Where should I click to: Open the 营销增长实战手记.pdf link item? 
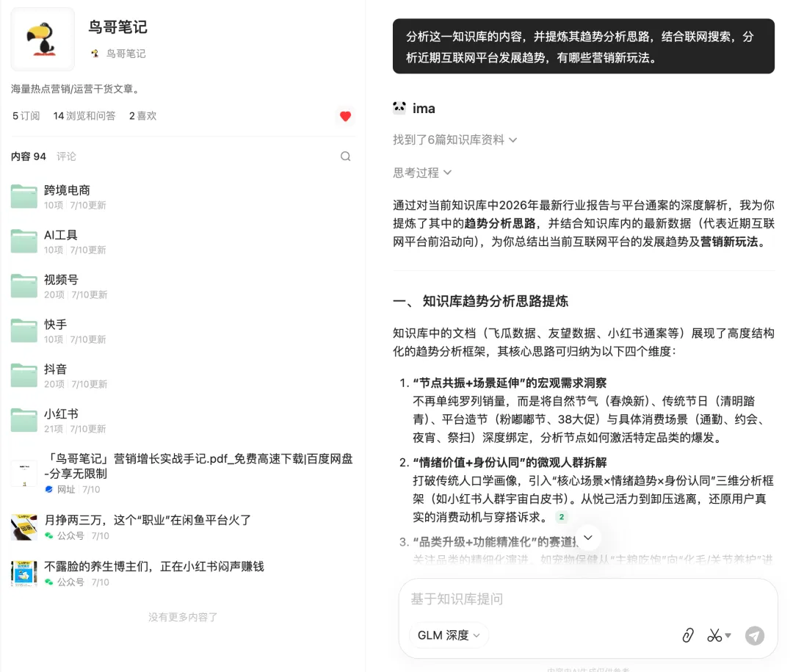pyautogui.click(x=183, y=473)
